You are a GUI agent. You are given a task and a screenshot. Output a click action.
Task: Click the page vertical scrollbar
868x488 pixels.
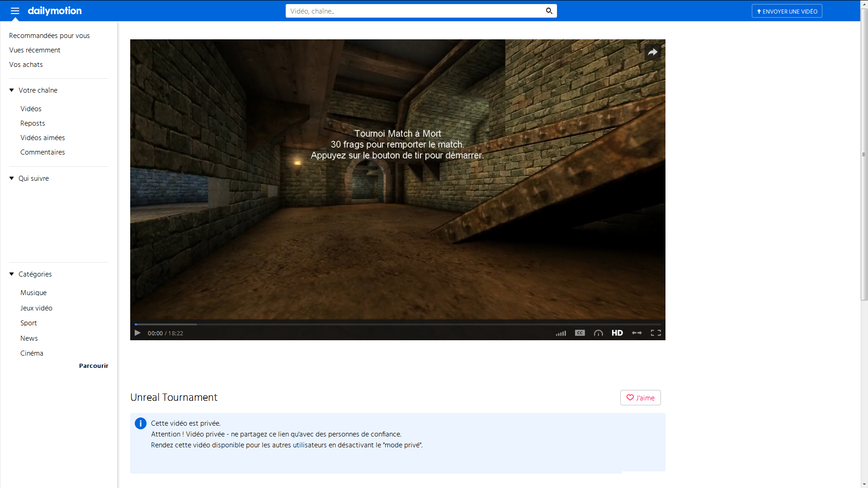864,154
